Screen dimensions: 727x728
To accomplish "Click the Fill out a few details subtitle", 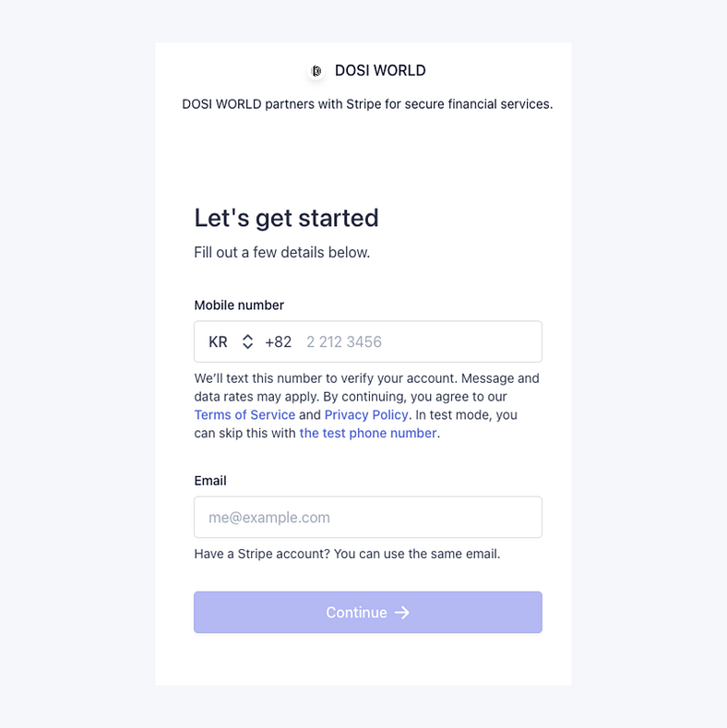I will (281, 253).
